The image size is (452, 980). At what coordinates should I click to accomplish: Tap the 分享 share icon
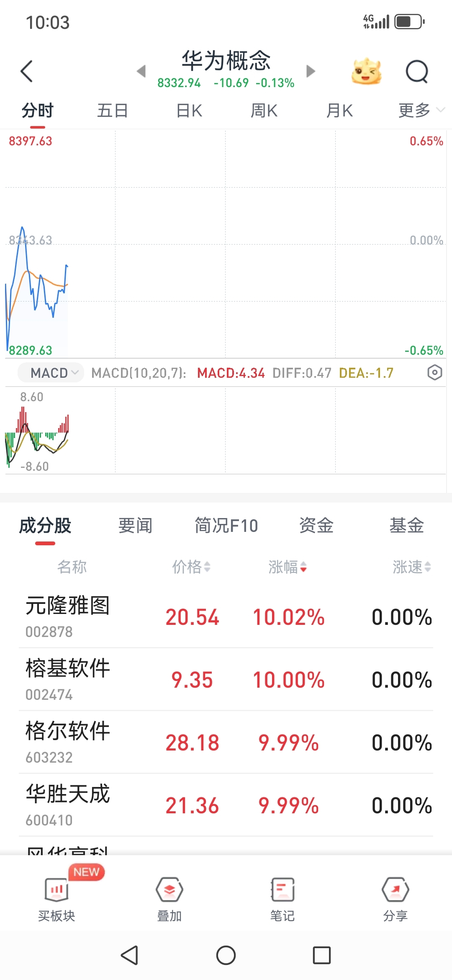tap(395, 889)
